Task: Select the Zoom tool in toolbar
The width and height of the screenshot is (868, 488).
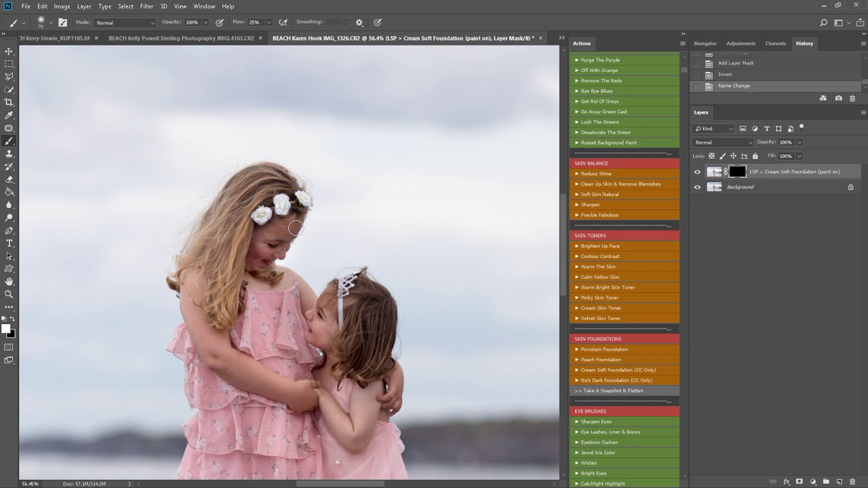Action: pyautogui.click(x=9, y=294)
